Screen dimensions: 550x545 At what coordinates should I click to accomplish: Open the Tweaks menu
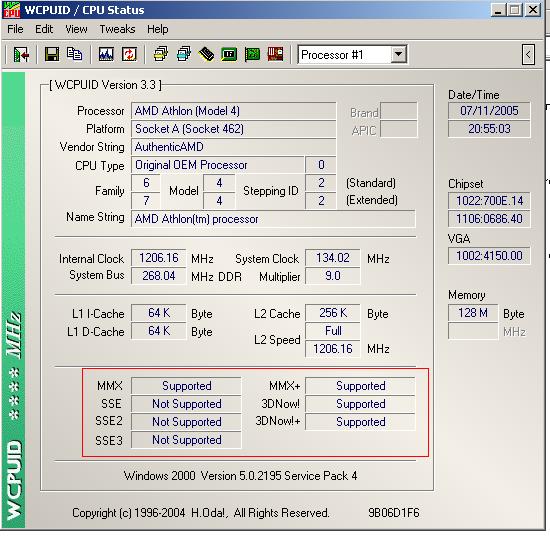click(117, 29)
